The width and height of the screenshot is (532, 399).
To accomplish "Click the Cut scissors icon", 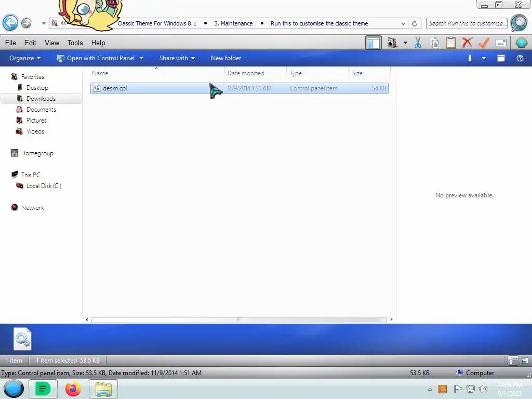I will coord(418,43).
